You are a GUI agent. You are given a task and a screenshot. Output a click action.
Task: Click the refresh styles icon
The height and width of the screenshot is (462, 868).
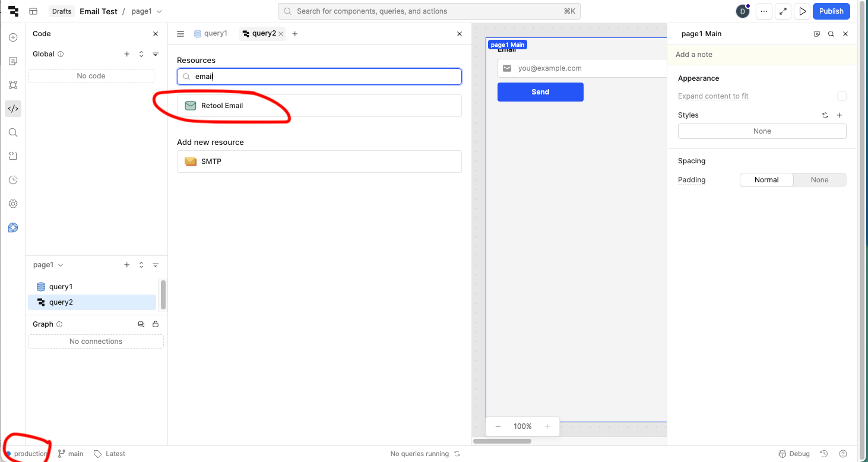click(x=825, y=115)
